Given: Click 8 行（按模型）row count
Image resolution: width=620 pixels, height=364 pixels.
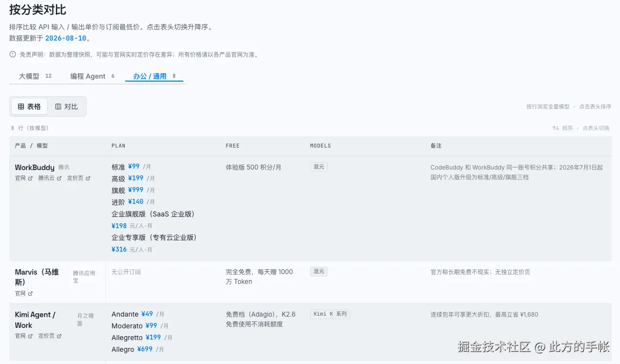Looking at the screenshot, I should pyautogui.click(x=30, y=128).
